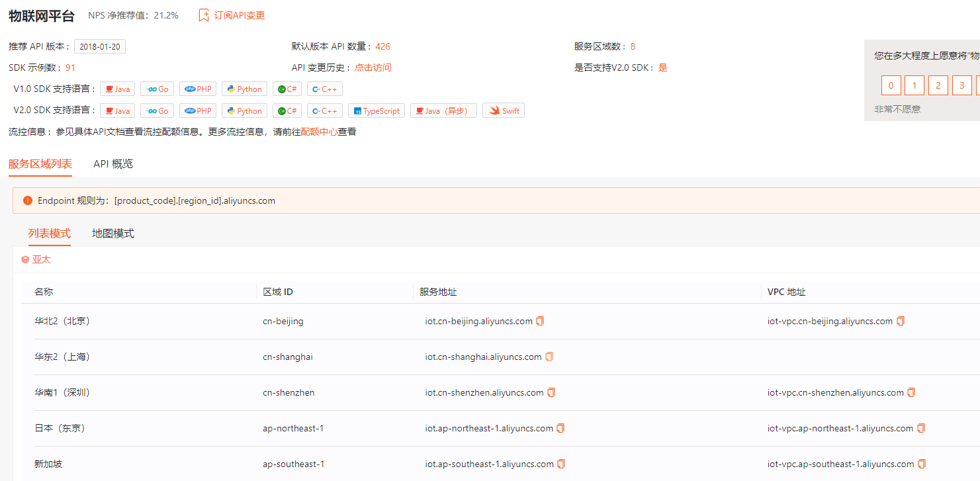Click the Asia-Pacific layers icon beside 亚太

(x=25, y=260)
